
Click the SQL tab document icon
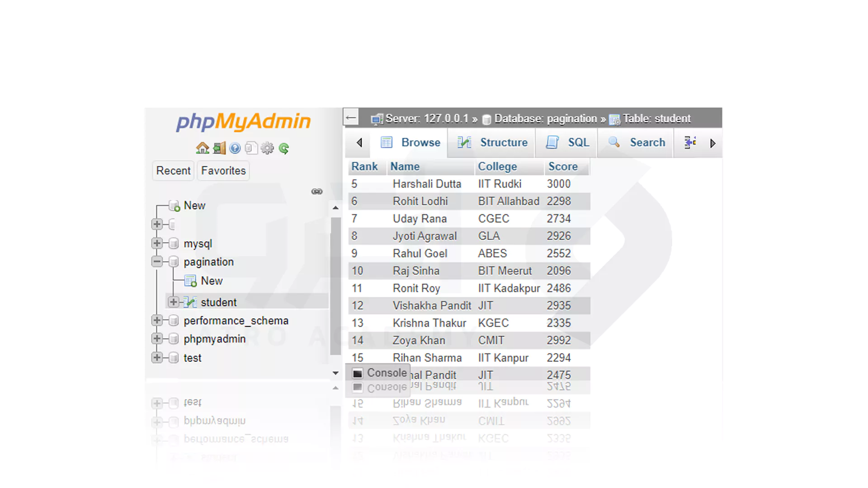click(552, 142)
